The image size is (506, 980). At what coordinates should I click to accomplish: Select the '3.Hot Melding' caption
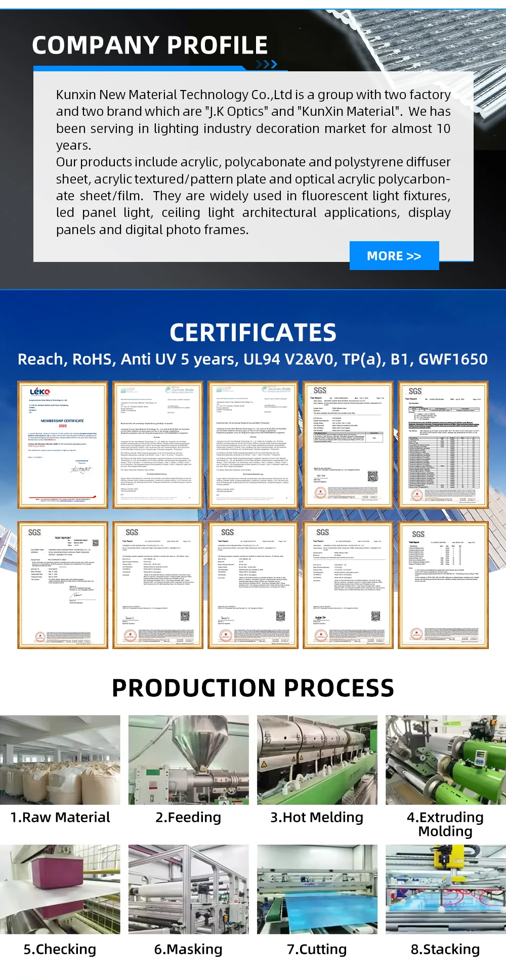317,818
